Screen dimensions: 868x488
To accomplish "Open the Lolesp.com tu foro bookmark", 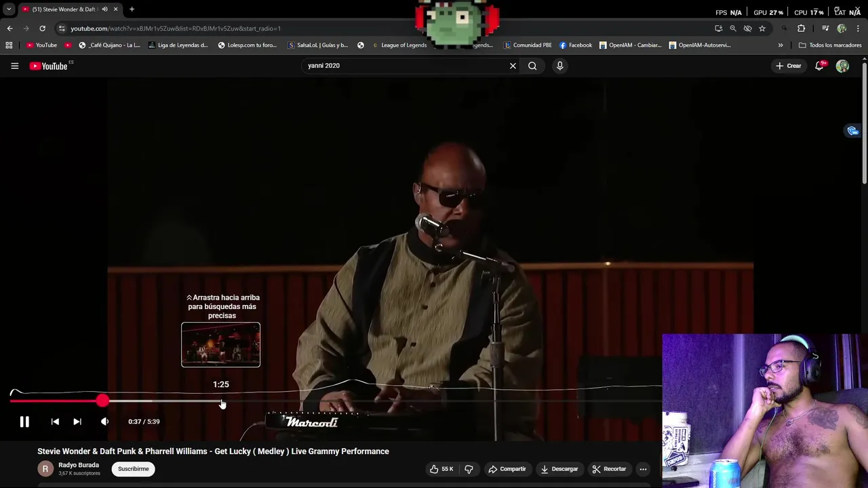I will 248,45.
